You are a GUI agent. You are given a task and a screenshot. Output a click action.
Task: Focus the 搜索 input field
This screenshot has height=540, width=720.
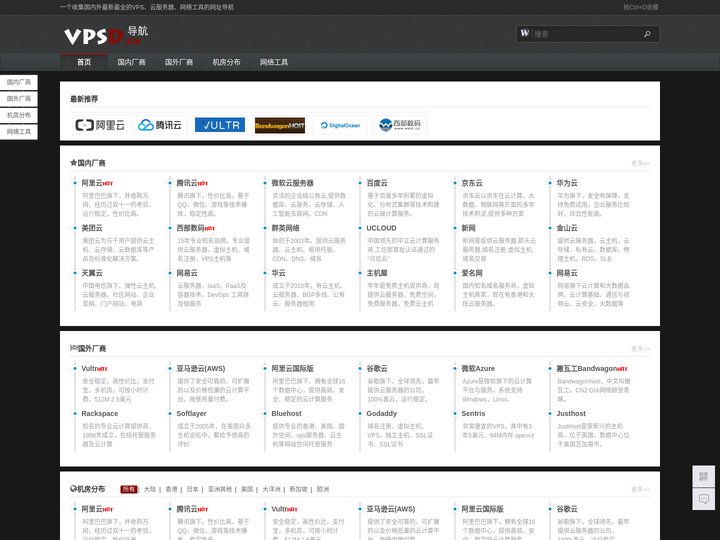(585, 34)
